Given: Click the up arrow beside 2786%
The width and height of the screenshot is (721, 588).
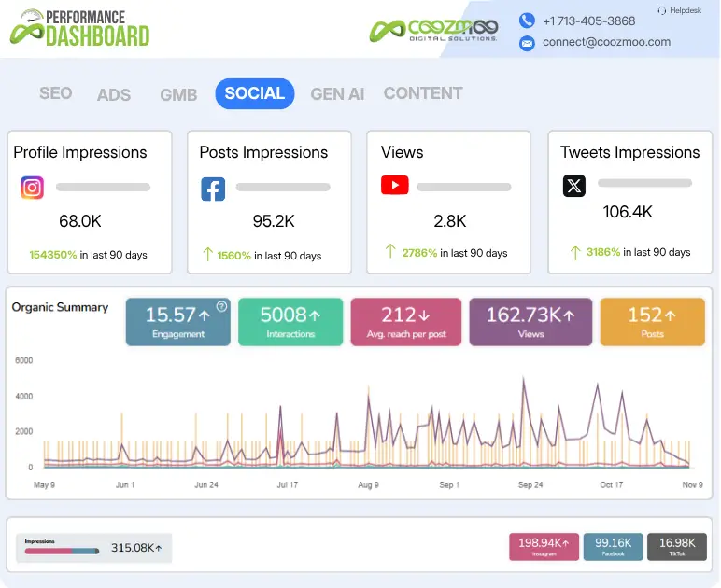Looking at the screenshot, I should [390, 251].
